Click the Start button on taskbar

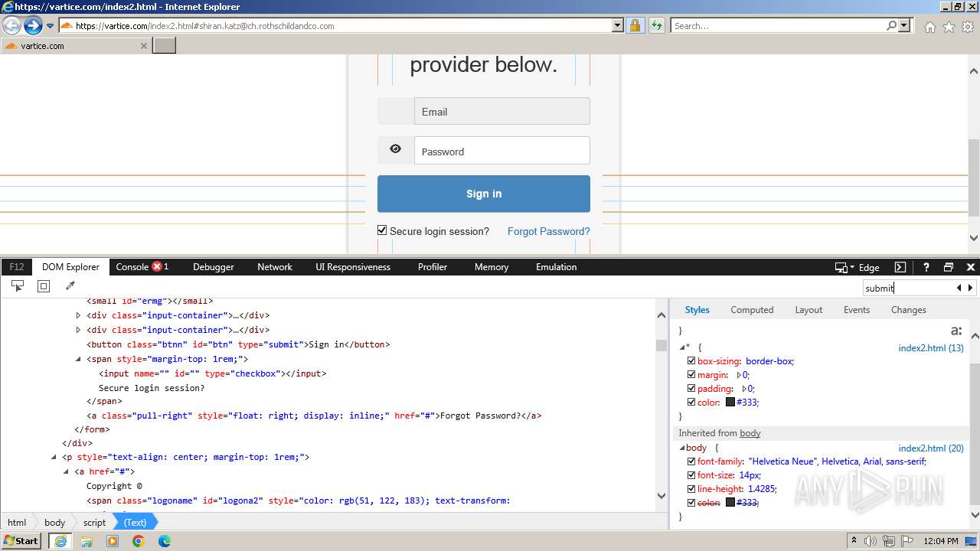pos(21,540)
